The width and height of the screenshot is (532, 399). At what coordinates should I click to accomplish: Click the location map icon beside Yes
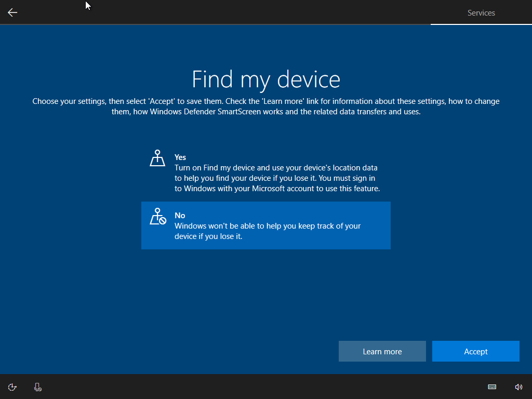(157, 158)
